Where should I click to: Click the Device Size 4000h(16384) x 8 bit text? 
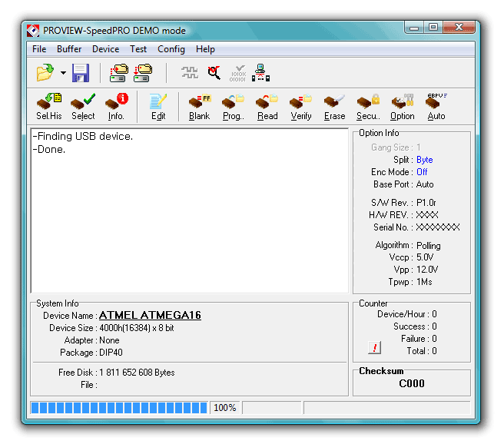pyautogui.click(x=137, y=328)
